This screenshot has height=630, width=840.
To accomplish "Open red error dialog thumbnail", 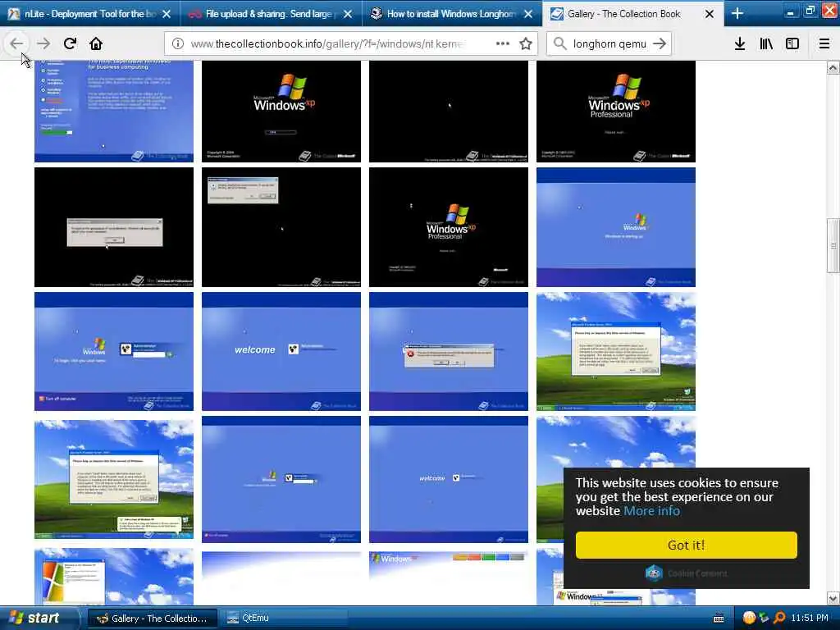I will point(449,351).
